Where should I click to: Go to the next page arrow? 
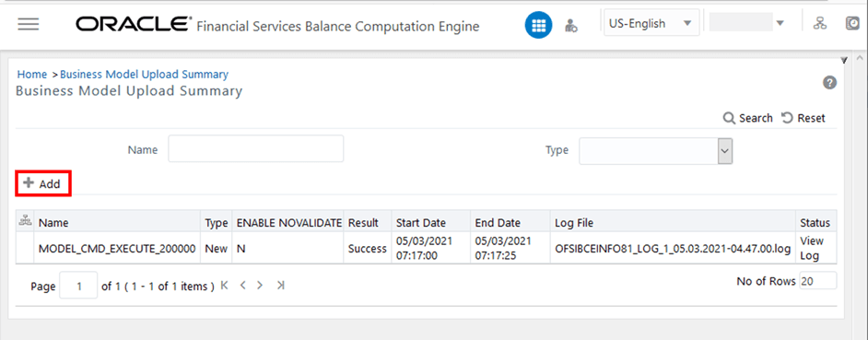click(260, 286)
